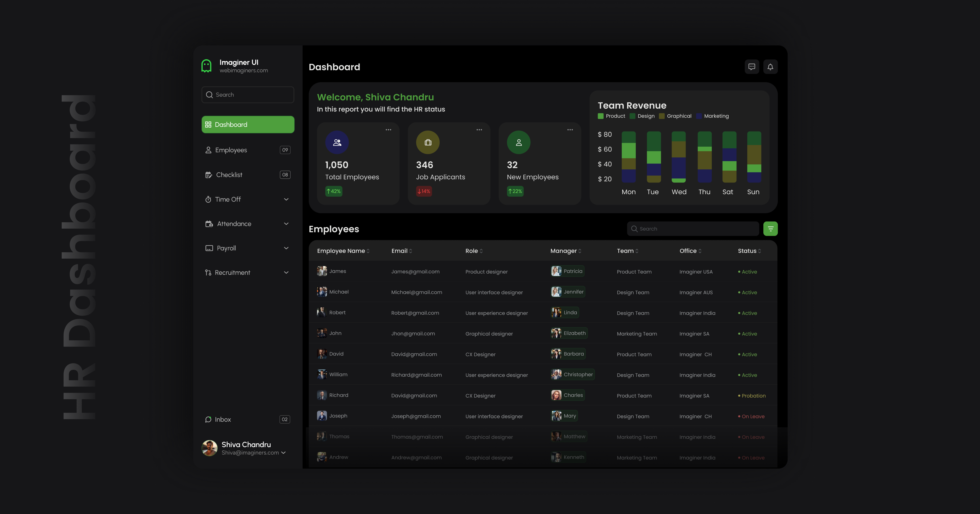
Task: Click the New Employees person icon
Action: coord(519,142)
